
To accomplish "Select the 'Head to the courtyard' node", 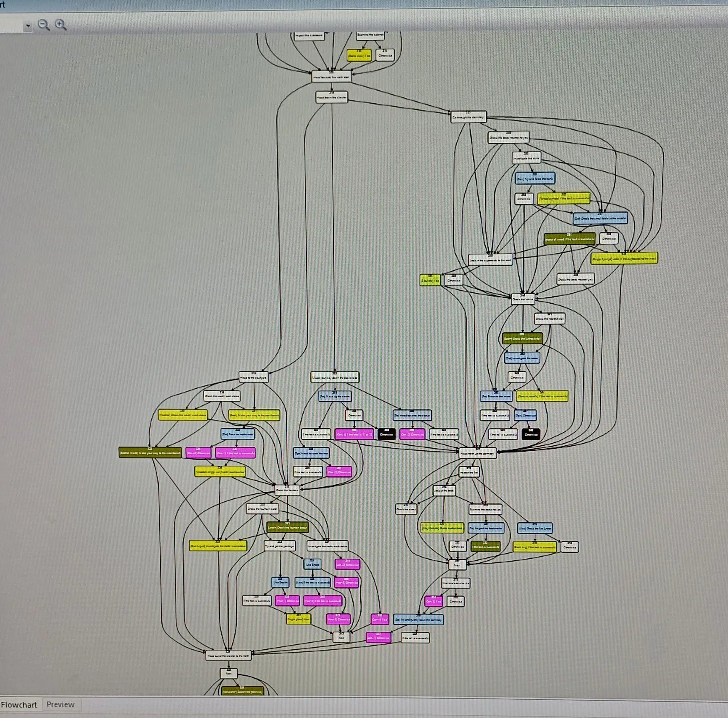I will [254, 377].
